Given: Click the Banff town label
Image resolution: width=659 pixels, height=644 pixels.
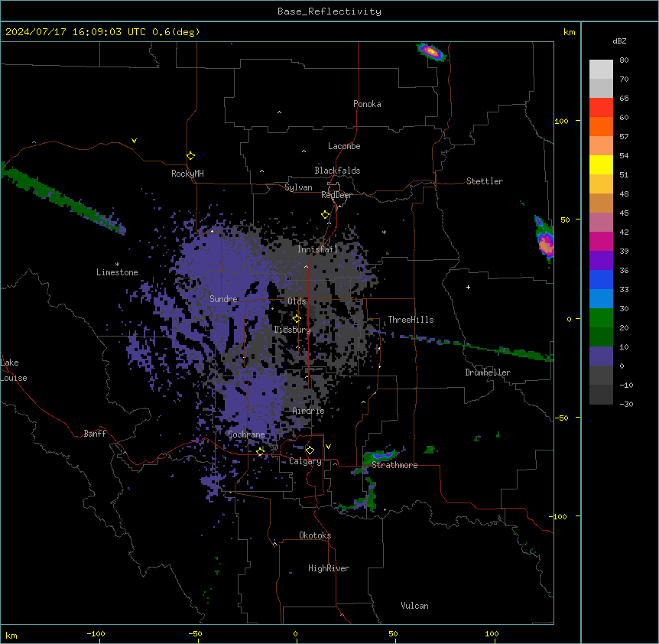Looking at the screenshot, I should 95,434.
